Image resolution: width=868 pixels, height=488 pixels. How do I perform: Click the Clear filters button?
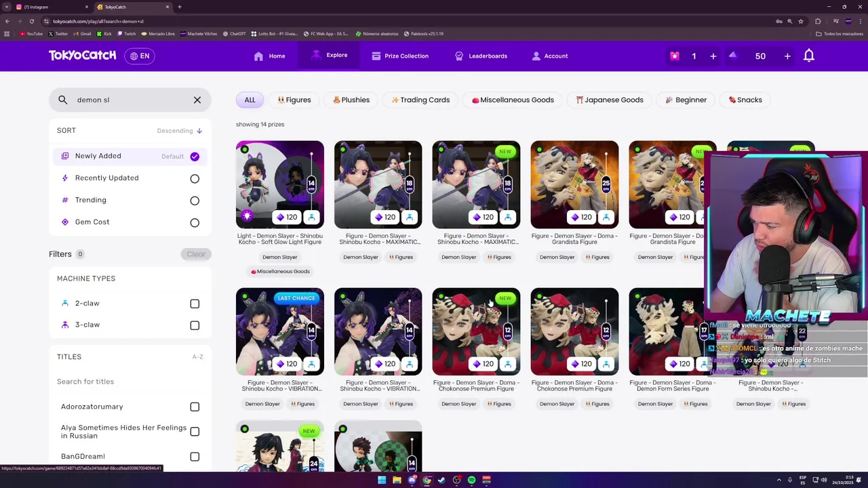coord(196,254)
